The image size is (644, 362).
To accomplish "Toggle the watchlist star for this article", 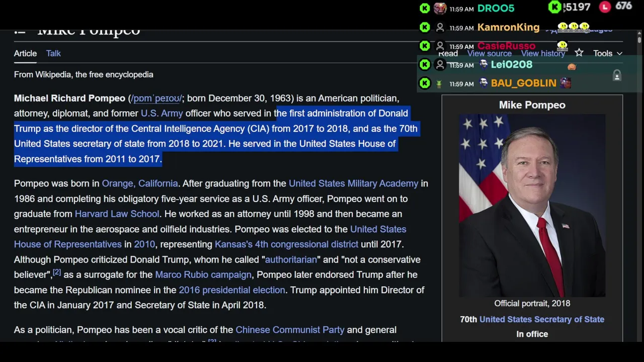I will 579,53.
